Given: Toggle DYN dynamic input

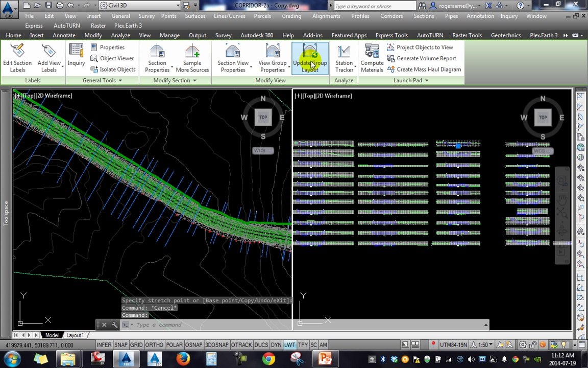Looking at the screenshot, I should pyautogui.click(x=276, y=344).
